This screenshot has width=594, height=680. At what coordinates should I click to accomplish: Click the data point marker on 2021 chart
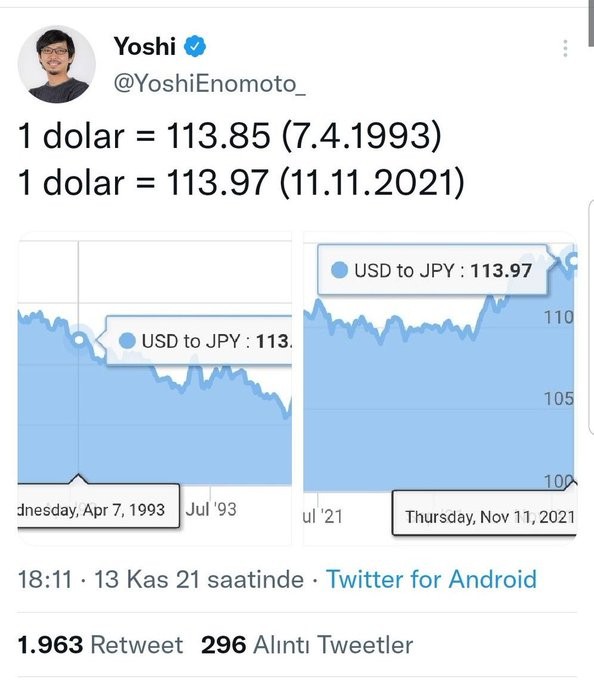click(572, 260)
